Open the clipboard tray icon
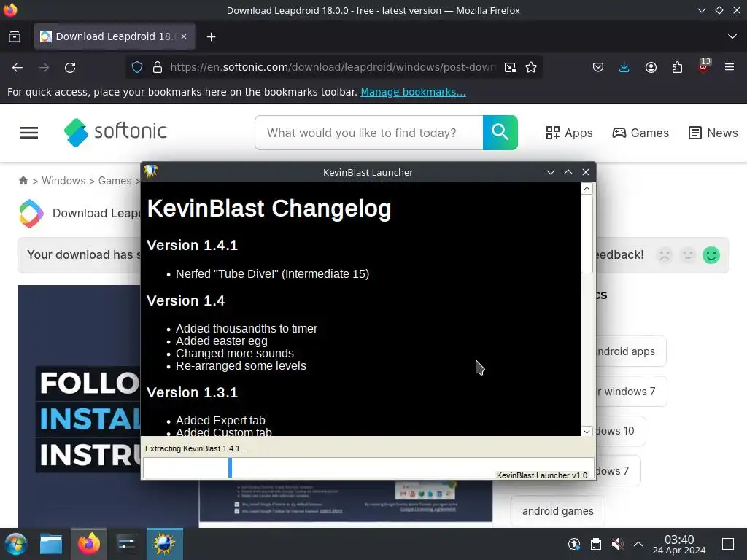This screenshot has width=747, height=560. [x=595, y=544]
